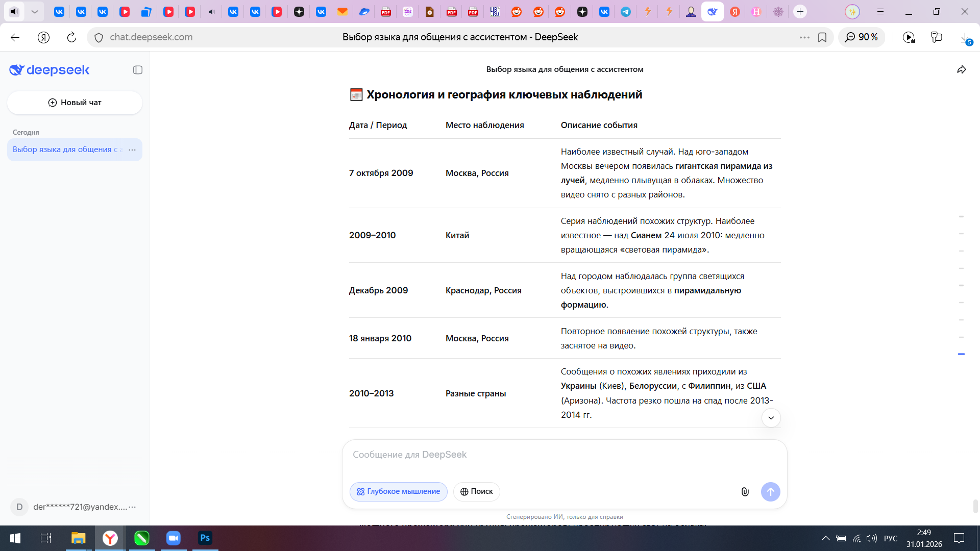Open browser downloads icon
The image size is (980, 551).
point(965,37)
